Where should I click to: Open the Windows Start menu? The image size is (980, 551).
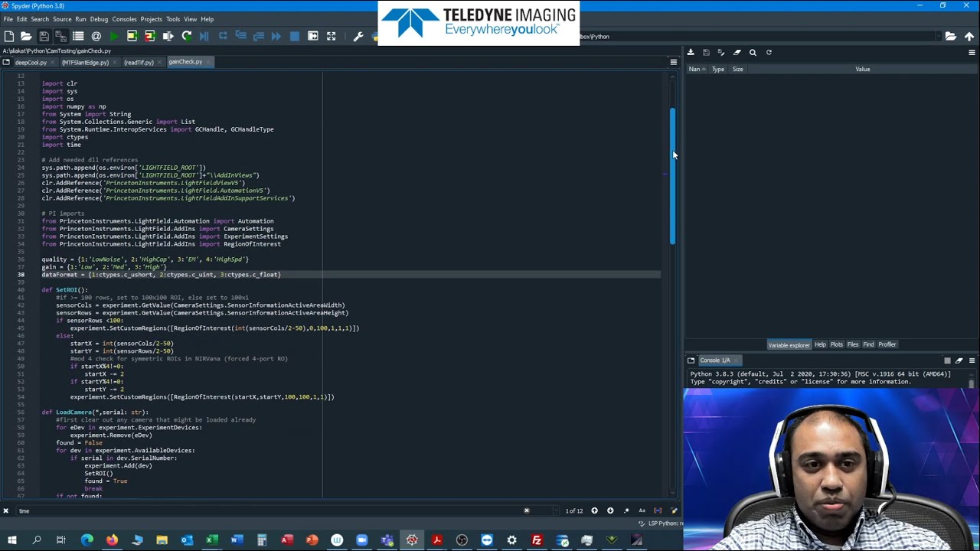pos(11,541)
